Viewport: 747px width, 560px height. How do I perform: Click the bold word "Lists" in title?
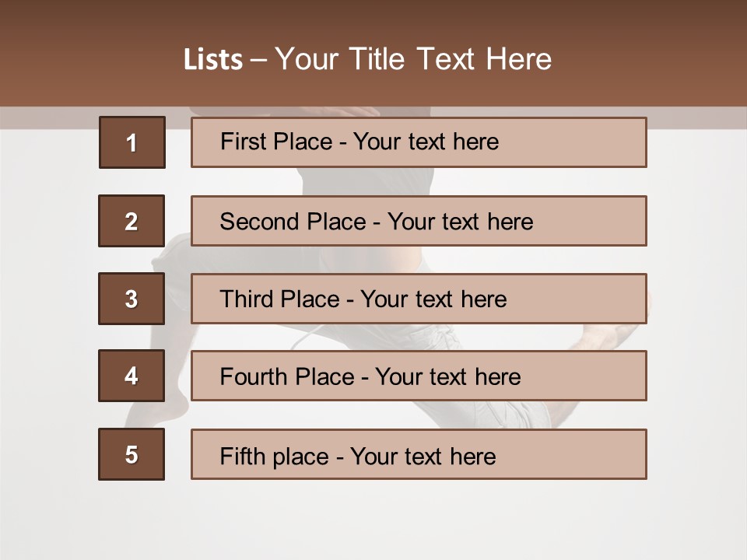tap(212, 60)
